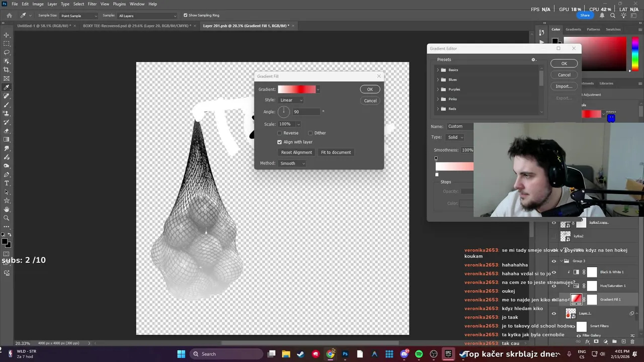This screenshot has height=362, width=644.
Task: Open the Plugins menu
Action: (x=119, y=4)
